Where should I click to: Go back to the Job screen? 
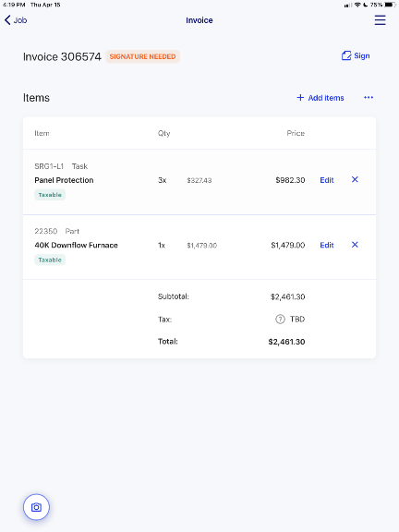pos(16,20)
